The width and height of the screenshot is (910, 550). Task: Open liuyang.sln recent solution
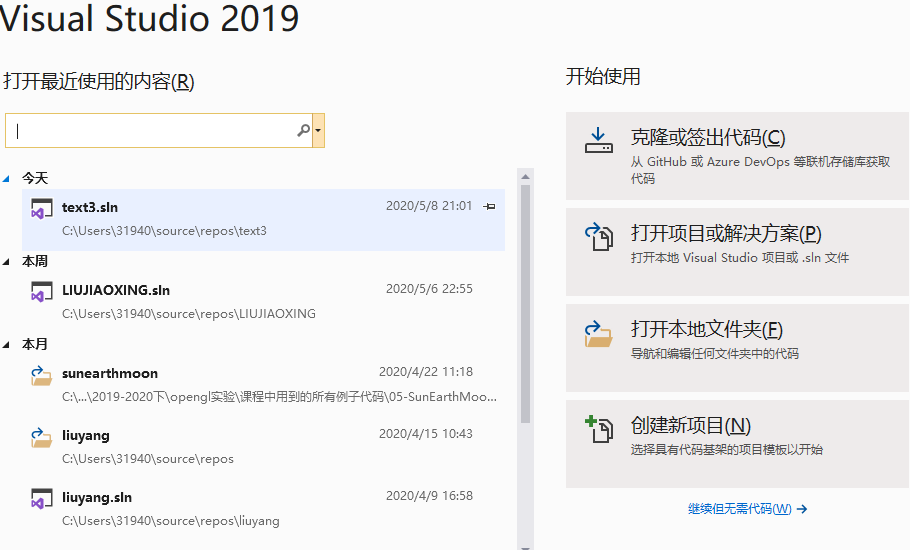click(263, 509)
